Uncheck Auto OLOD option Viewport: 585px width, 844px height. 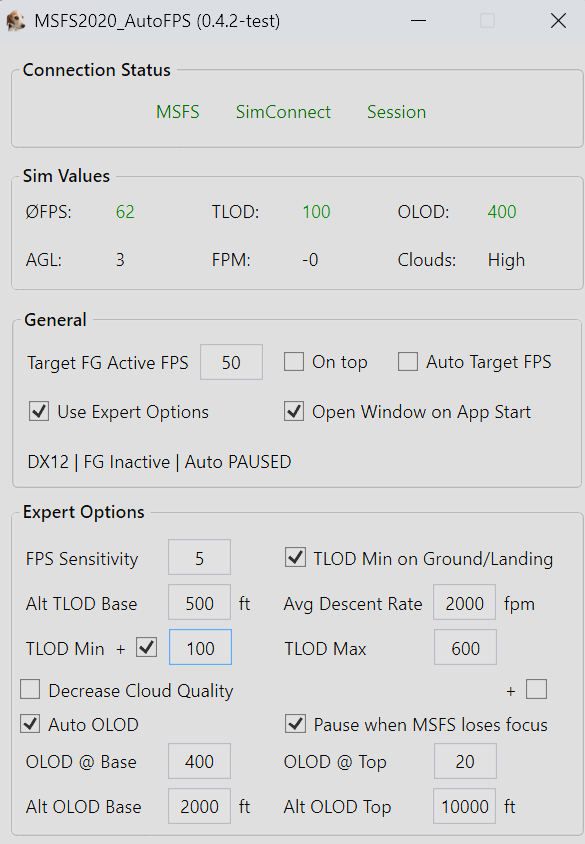[30, 723]
